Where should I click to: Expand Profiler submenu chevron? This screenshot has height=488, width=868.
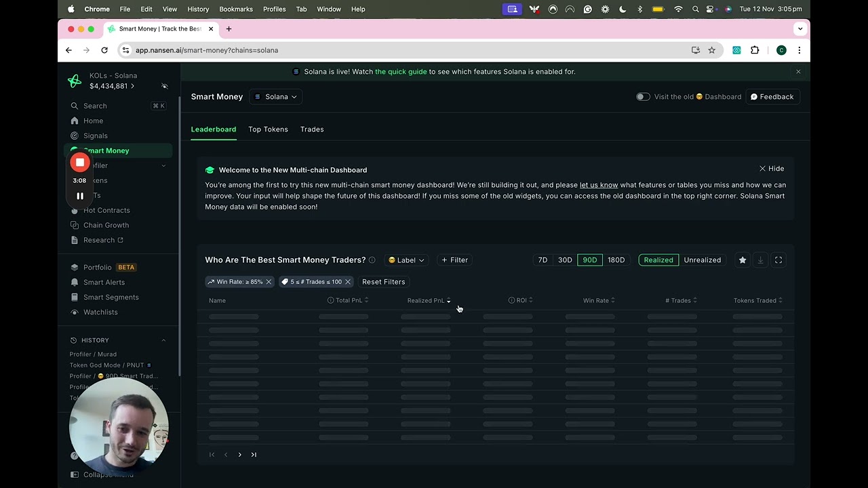163,165
